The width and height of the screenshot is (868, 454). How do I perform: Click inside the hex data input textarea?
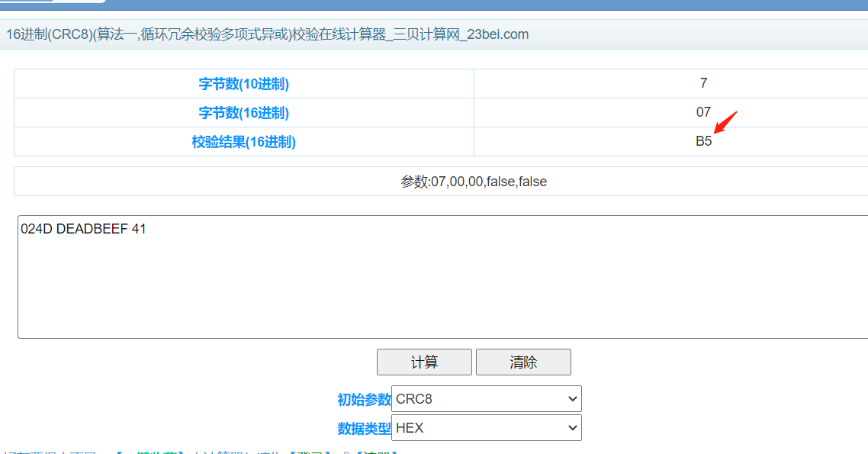point(443,277)
